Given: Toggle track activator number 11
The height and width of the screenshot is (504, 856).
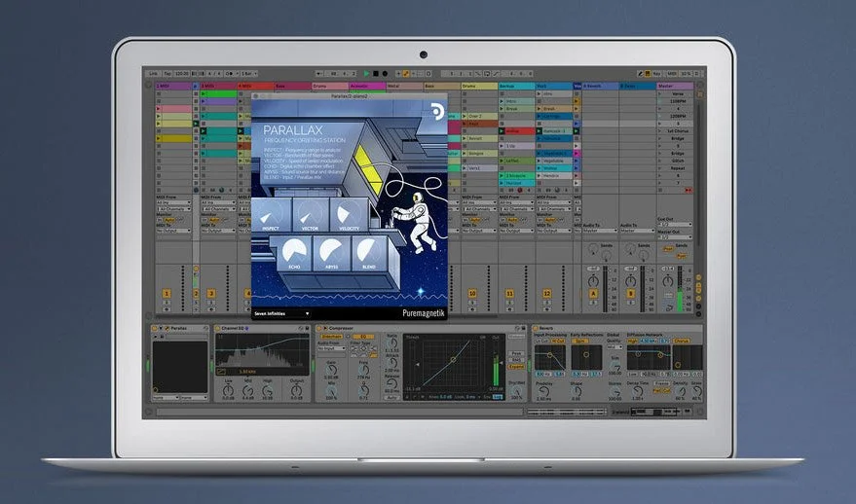Looking at the screenshot, I should coord(509,294).
